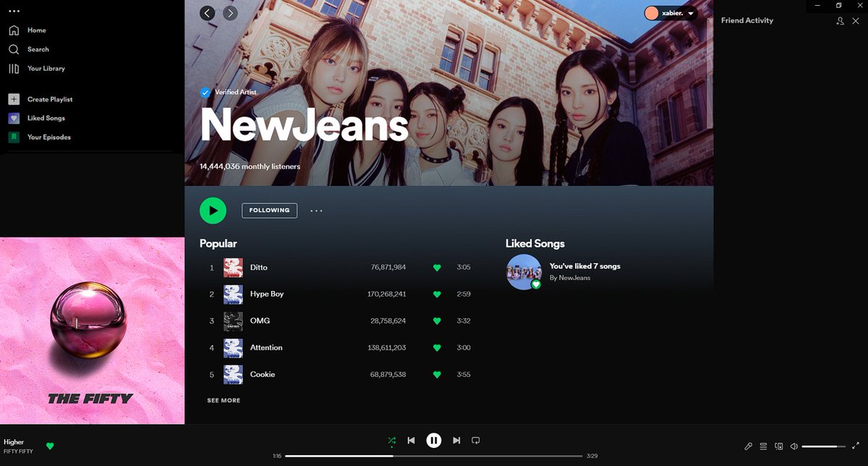Click By NewJeans under liked songs
This screenshot has width=868, height=466.
click(x=570, y=278)
